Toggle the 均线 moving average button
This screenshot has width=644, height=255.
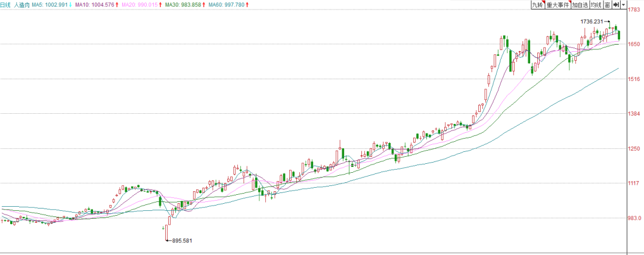(x=596, y=5)
